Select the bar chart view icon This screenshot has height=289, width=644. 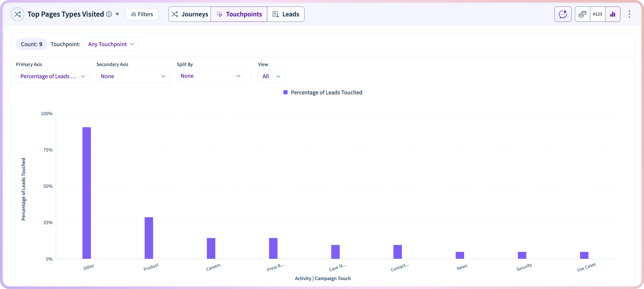pos(612,14)
